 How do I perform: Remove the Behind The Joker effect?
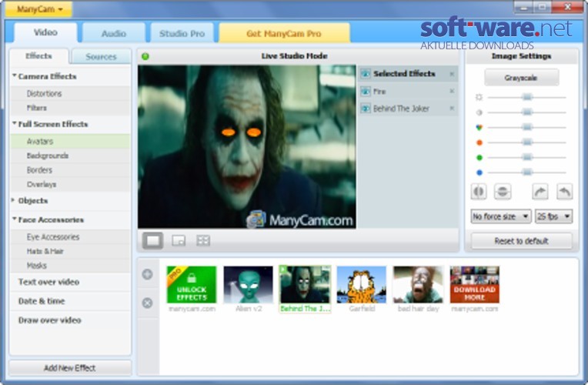pyautogui.click(x=452, y=109)
